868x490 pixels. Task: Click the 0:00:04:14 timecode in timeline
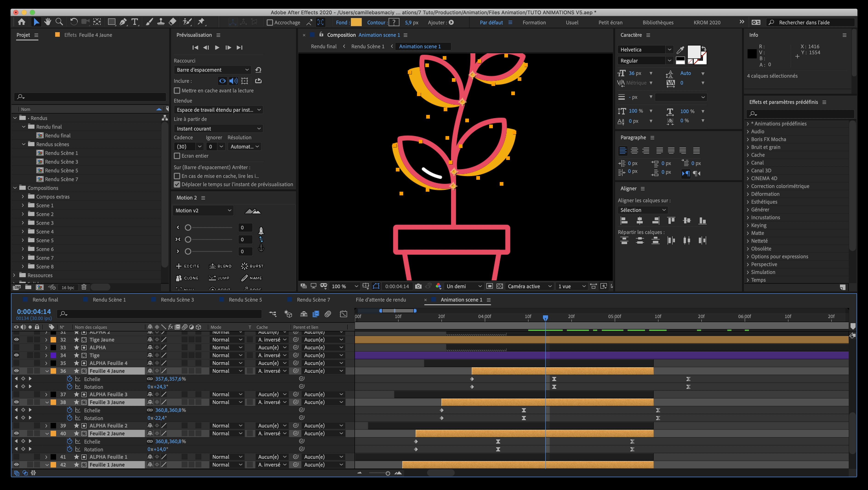[34, 312]
